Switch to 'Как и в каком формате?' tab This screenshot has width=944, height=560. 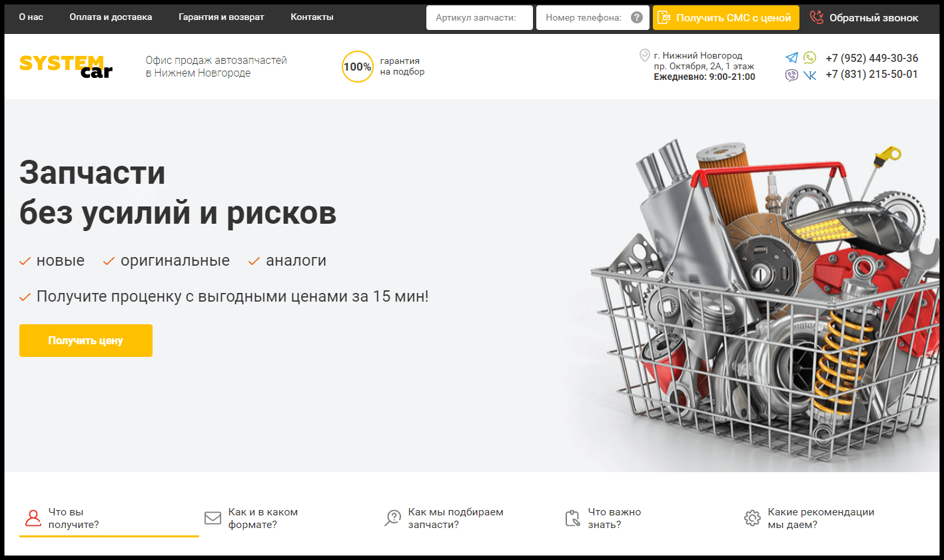point(250,518)
